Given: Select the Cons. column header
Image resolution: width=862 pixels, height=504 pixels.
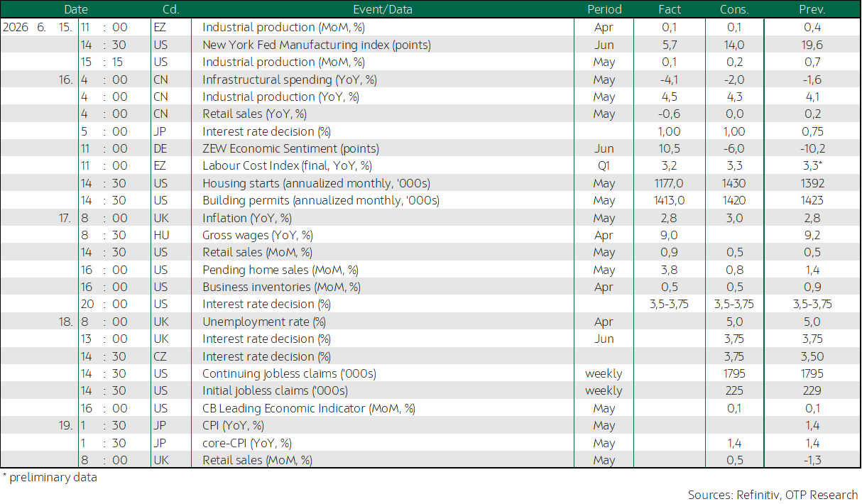Looking at the screenshot, I should coord(734,9).
